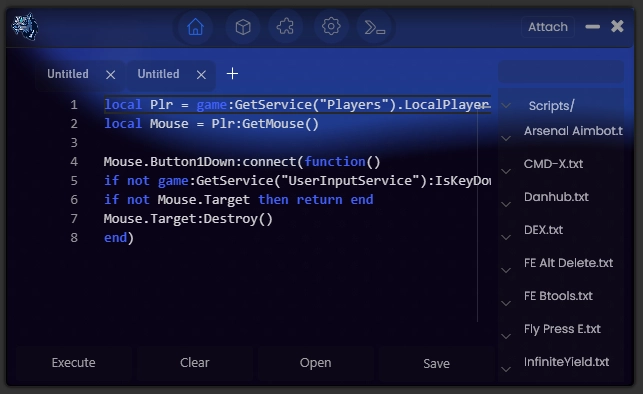643x394 pixels.
Task: Click 'if not Mouse.Target' code line
Action: (x=239, y=200)
